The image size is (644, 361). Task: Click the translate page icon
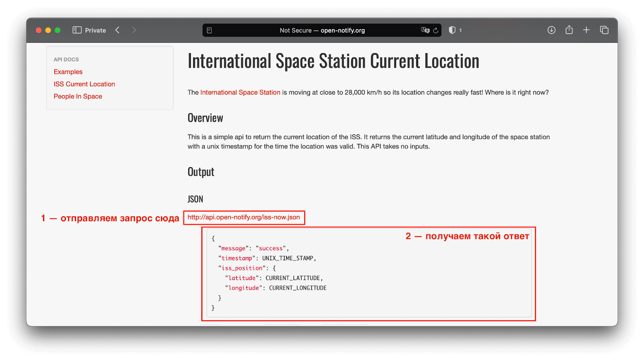(x=425, y=30)
